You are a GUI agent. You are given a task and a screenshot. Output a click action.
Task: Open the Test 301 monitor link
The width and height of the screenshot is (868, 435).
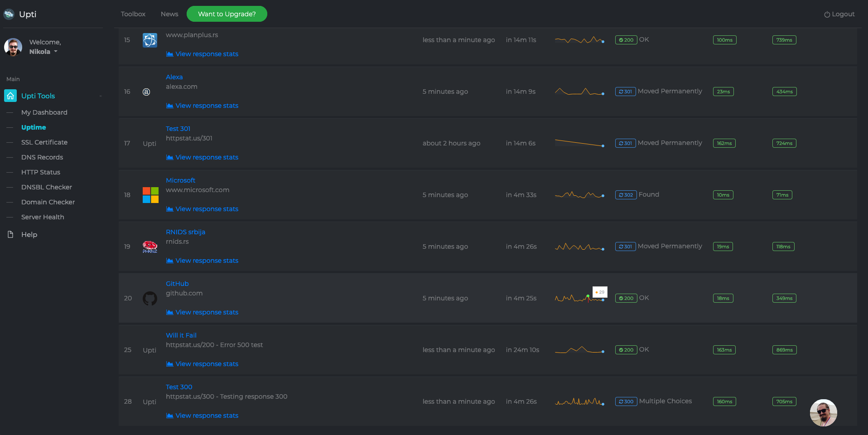click(x=178, y=129)
